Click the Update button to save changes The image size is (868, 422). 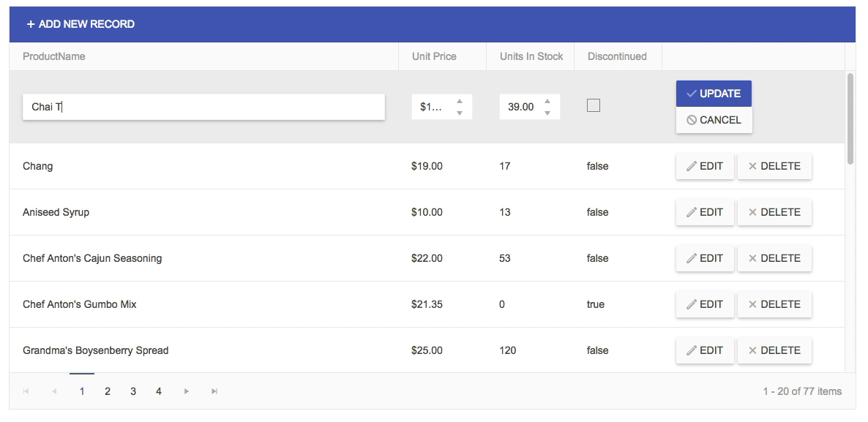click(714, 93)
